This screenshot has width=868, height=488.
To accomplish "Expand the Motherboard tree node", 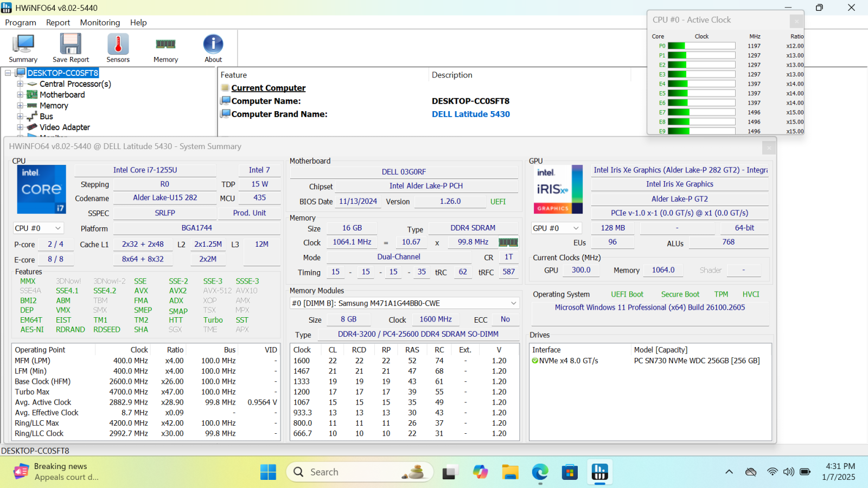I will 20,95.
